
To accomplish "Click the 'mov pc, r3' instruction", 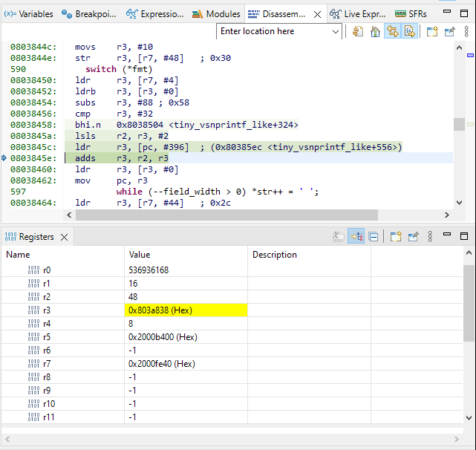I will [x=111, y=180].
